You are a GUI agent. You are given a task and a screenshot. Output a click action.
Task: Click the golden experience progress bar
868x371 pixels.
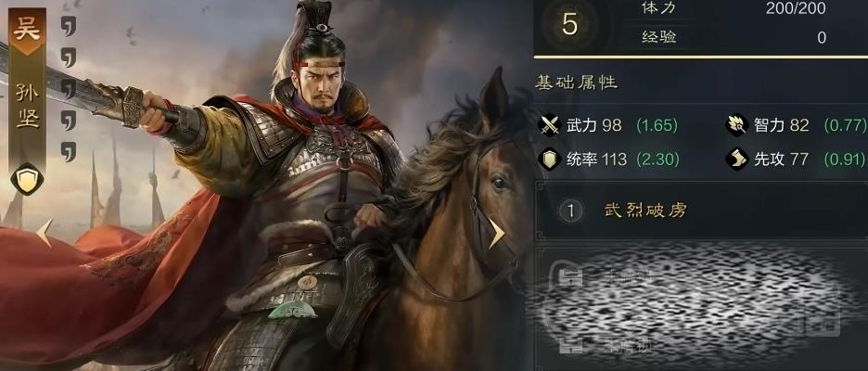coord(701,57)
